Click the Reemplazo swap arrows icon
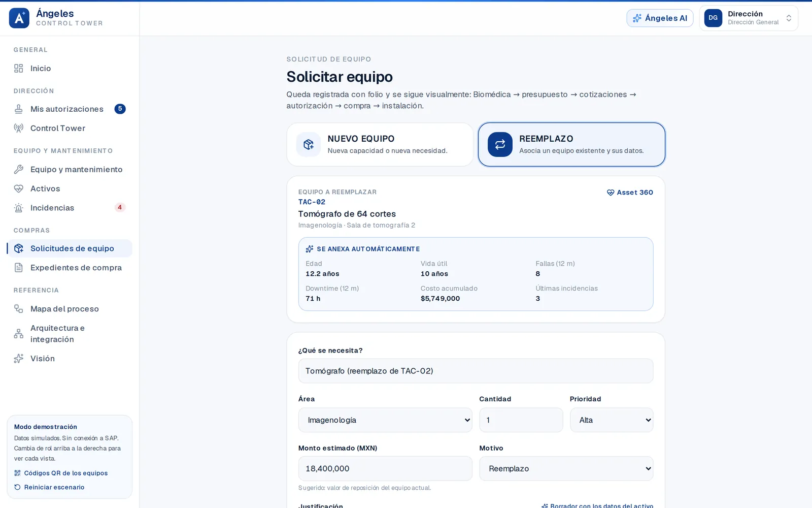The image size is (812, 508). [x=500, y=145]
